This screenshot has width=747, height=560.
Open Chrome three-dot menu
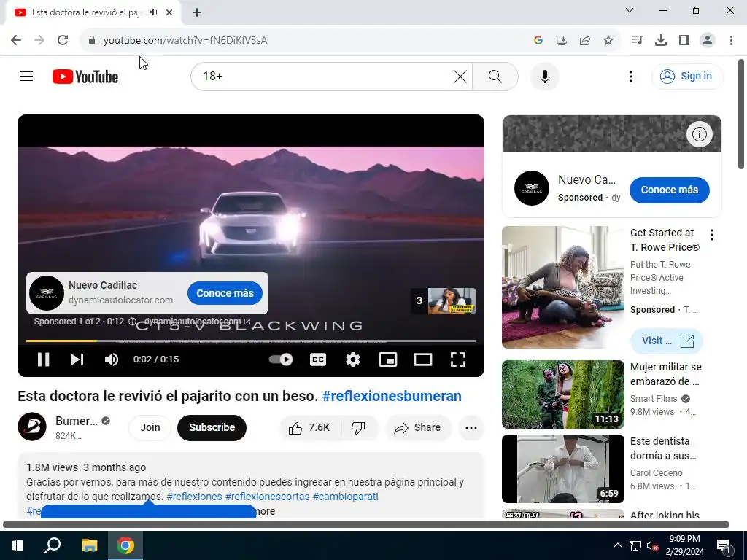pyautogui.click(x=731, y=40)
